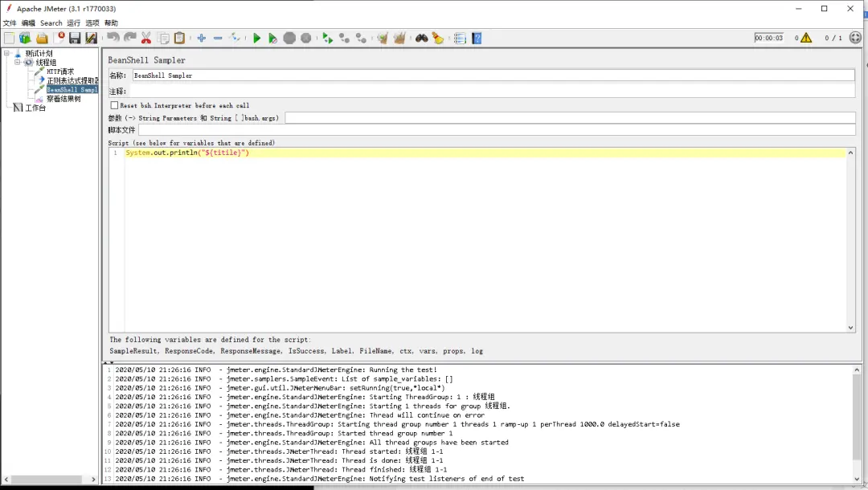
Task: Click the Paste clipboard icon
Action: coord(179,39)
